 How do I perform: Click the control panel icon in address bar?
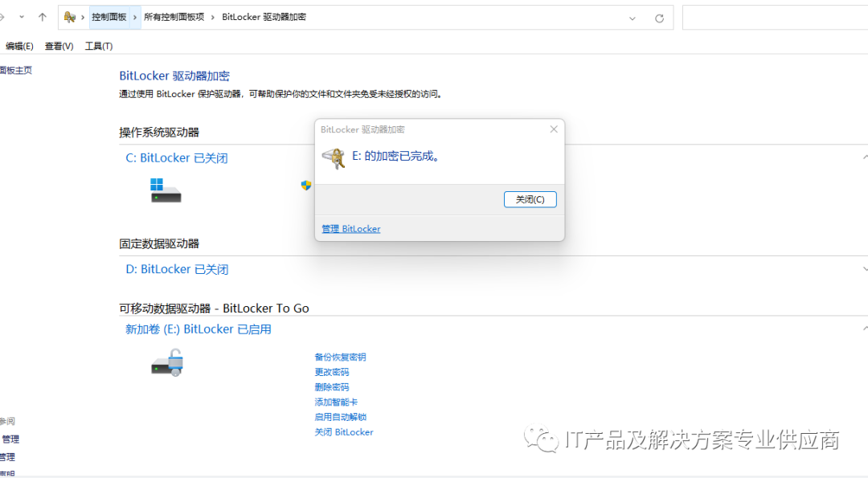69,17
